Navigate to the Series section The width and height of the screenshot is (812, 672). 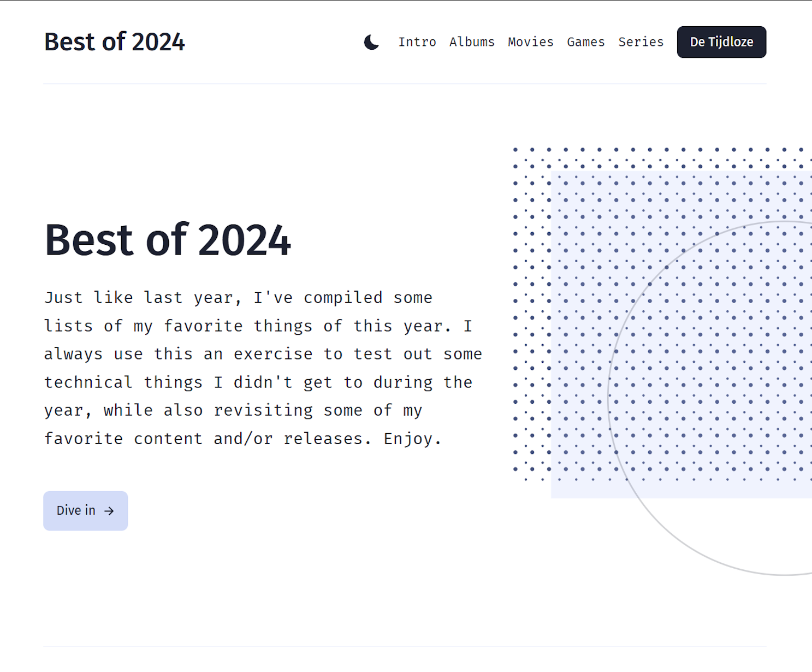[641, 42]
